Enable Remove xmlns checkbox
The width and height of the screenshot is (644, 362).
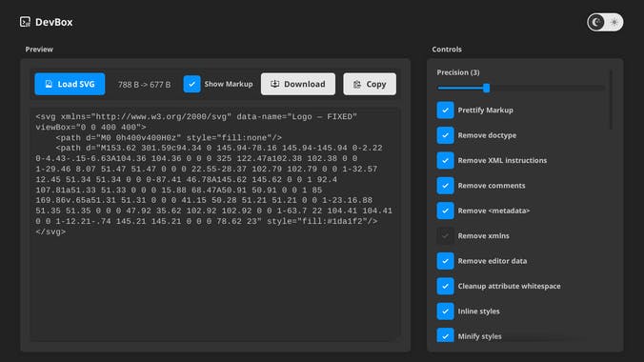point(445,236)
